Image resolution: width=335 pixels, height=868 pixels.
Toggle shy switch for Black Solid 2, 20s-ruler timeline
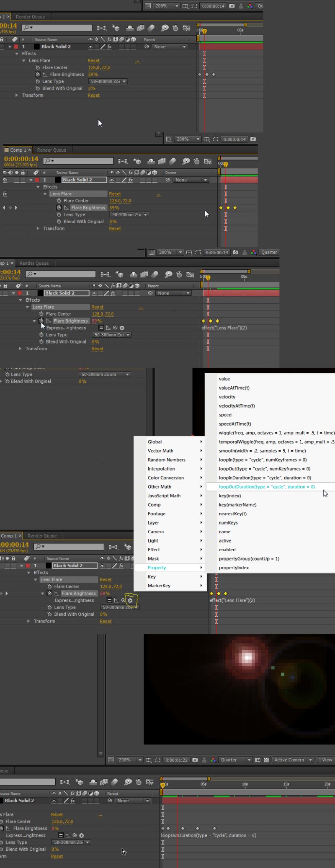(x=54, y=801)
